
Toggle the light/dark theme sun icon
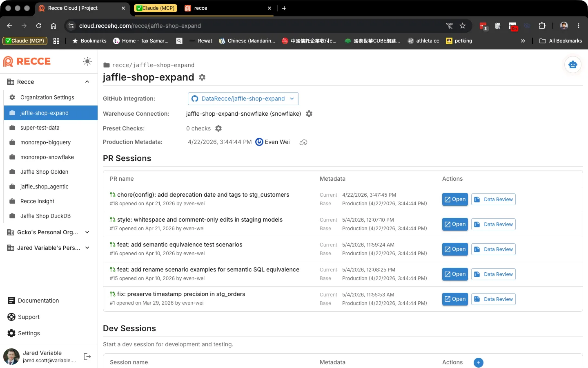(87, 61)
